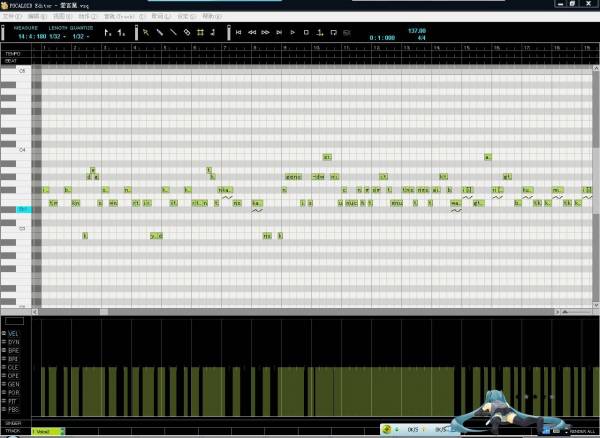This screenshot has width=600, height=438.
Task: Click the greyed icon after the loop icon
Action: point(347,33)
